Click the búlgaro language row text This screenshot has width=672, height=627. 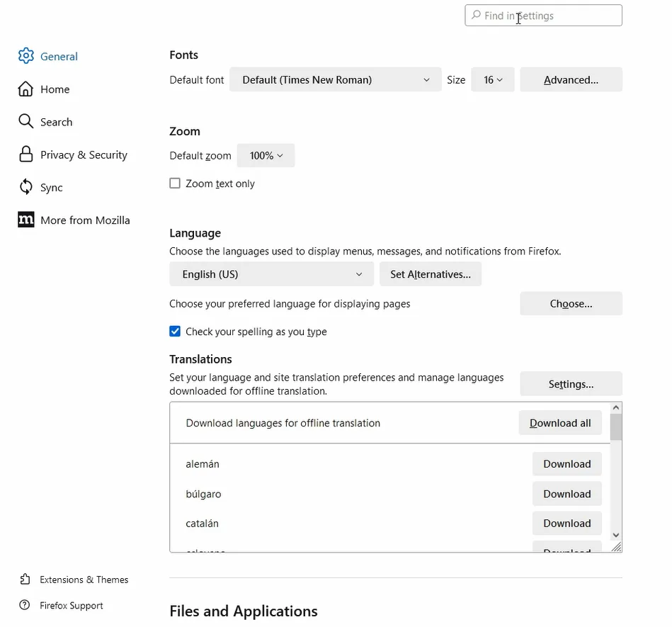point(203,494)
